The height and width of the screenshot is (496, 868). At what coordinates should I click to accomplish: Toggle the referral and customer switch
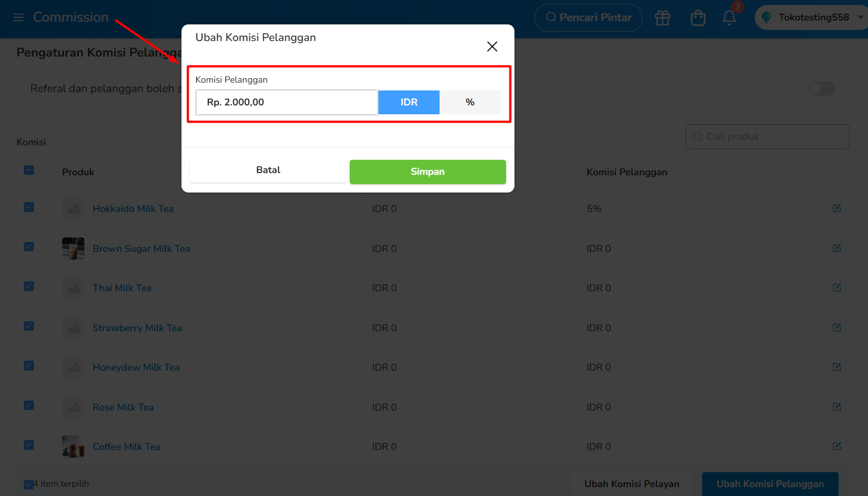coord(822,88)
